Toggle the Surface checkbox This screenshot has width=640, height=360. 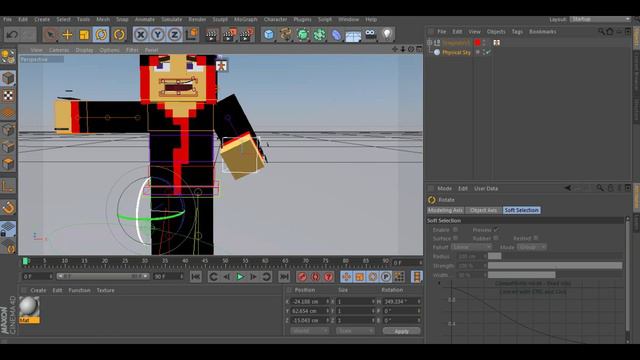pyautogui.click(x=455, y=238)
